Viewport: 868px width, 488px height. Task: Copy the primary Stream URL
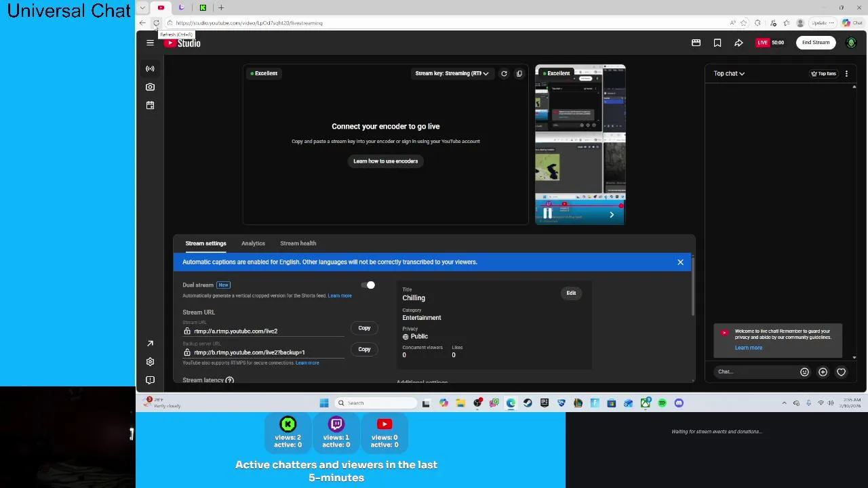pyautogui.click(x=364, y=328)
